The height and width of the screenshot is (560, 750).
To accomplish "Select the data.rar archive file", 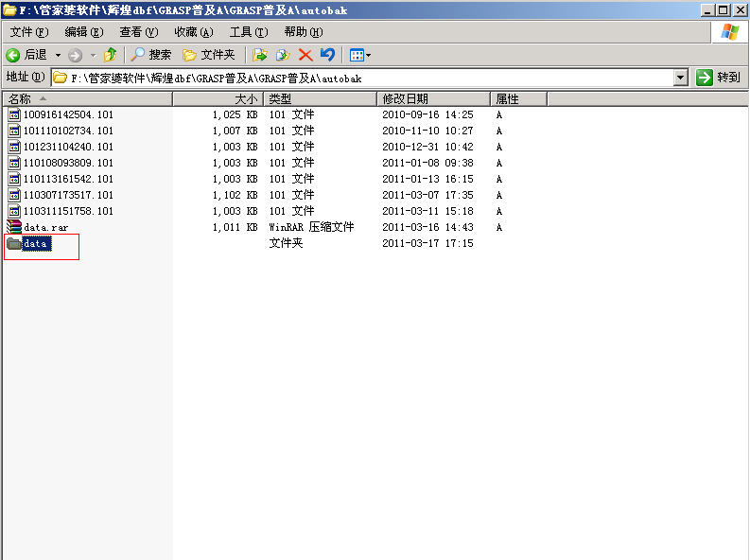I will coord(45,227).
